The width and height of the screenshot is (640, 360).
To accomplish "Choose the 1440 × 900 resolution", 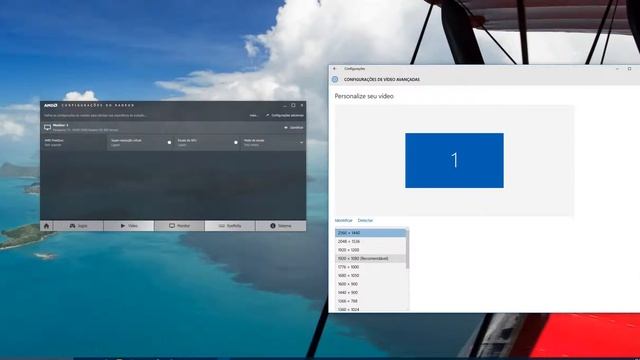I will [371, 293].
